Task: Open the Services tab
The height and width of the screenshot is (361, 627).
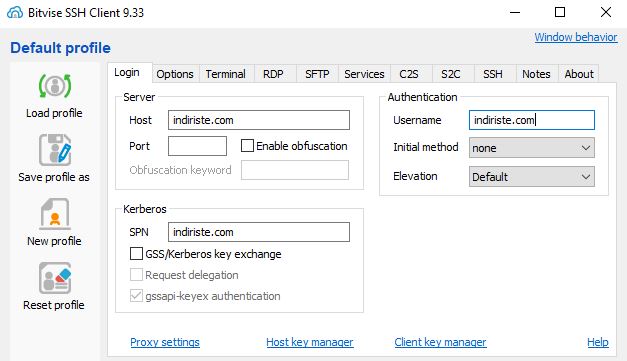Action: [x=364, y=74]
